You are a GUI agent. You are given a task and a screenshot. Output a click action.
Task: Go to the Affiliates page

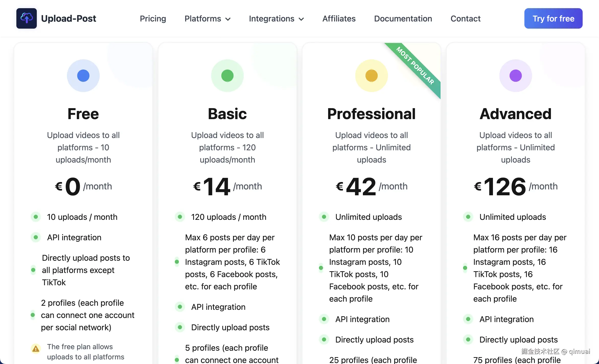tap(339, 19)
